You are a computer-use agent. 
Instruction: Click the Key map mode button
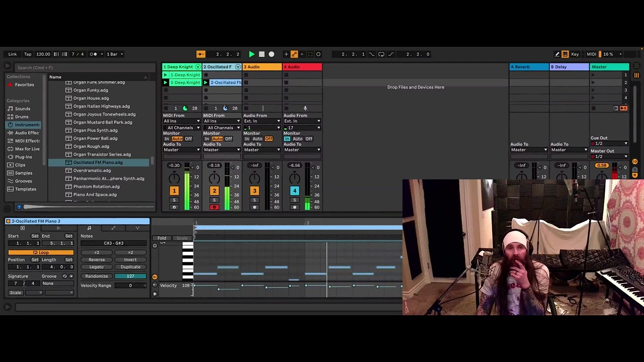[x=575, y=54]
